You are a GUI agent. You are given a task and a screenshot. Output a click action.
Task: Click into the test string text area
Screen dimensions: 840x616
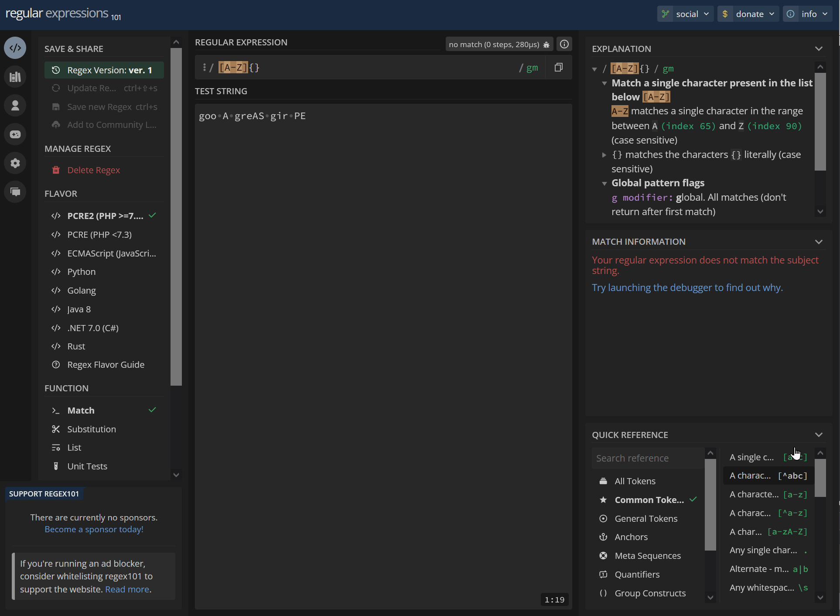pyautogui.click(x=383, y=356)
